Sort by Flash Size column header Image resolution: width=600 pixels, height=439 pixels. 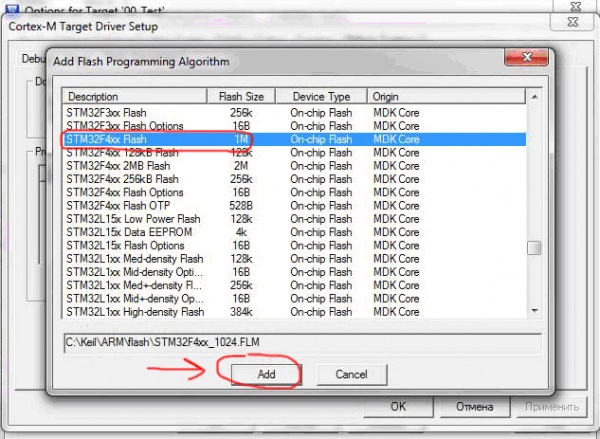pyautogui.click(x=241, y=96)
